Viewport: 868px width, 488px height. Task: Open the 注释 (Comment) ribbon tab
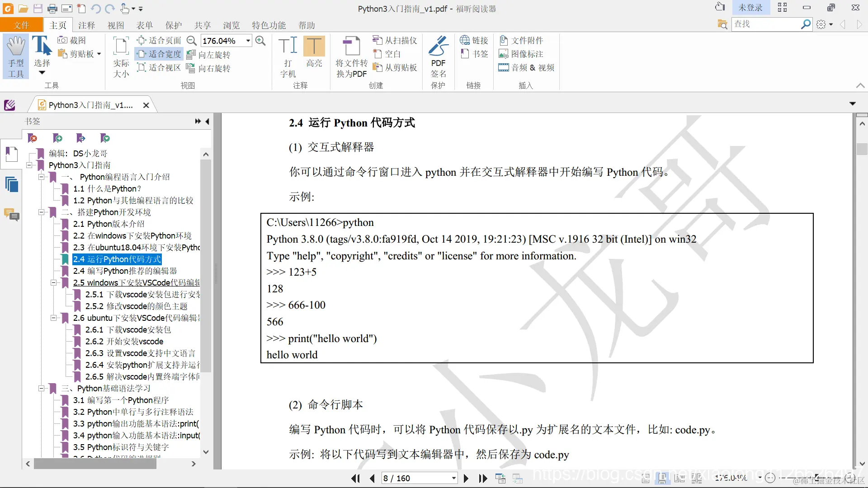[86, 25]
